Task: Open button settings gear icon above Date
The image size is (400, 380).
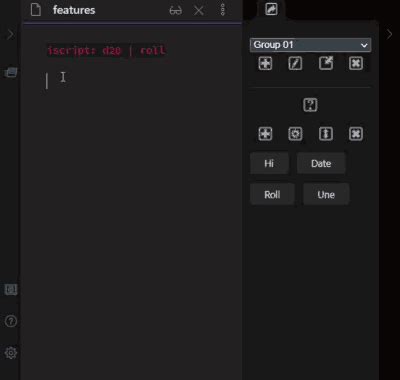Action: [x=295, y=134]
